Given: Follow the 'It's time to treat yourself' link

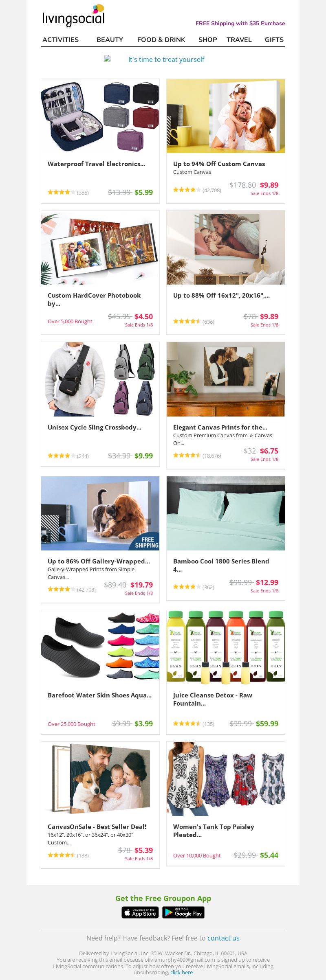Looking at the screenshot, I should click(x=166, y=59).
